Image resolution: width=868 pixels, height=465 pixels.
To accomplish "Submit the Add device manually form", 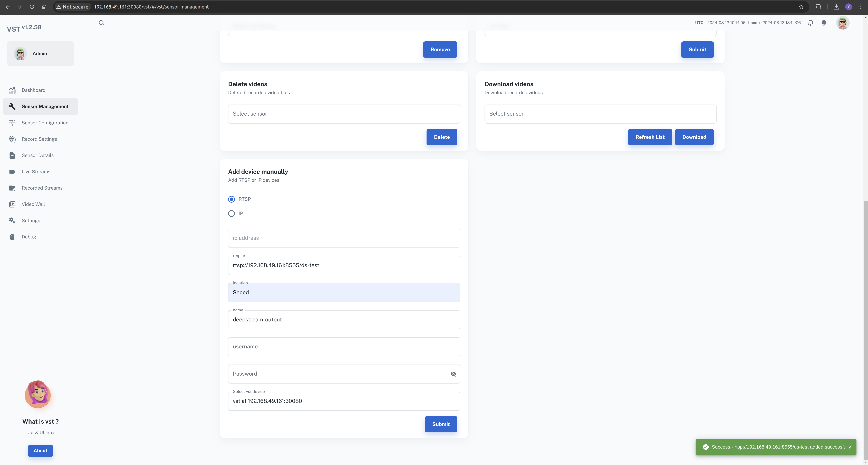I will coord(441,424).
